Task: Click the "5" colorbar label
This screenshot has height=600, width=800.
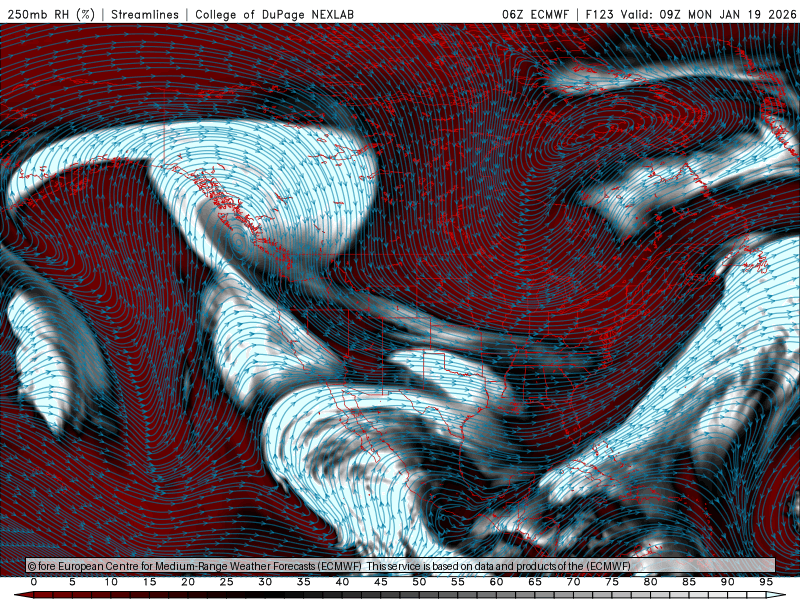Action: (x=72, y=582)
